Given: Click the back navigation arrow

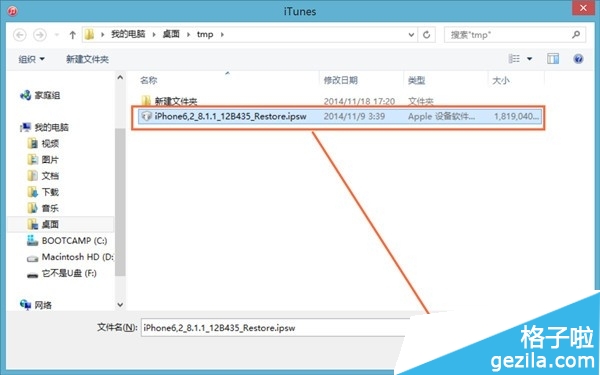Looking at the screenshot, I should tap(20, 35).
